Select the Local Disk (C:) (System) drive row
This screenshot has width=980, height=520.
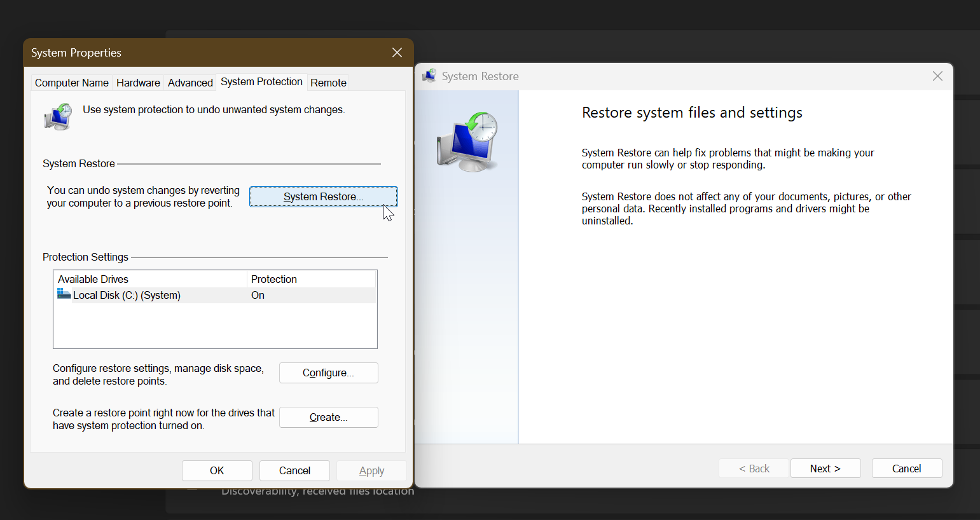pyautogui.click(x=216, y=295)
